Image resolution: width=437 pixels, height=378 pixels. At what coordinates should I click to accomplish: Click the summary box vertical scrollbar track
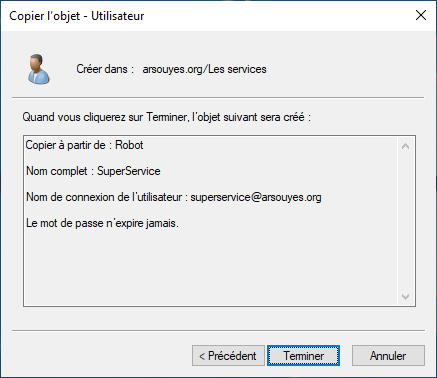[x=405, y=221]
